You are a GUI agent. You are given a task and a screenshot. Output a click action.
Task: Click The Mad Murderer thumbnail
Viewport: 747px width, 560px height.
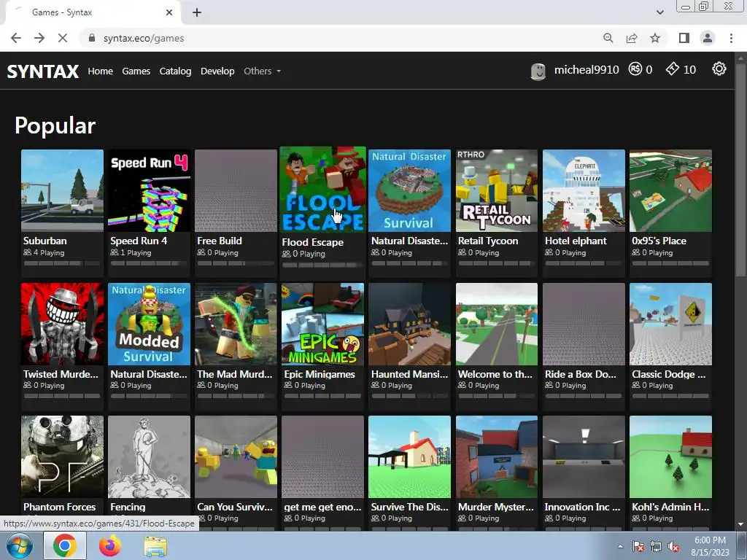(x=236, y=324)
